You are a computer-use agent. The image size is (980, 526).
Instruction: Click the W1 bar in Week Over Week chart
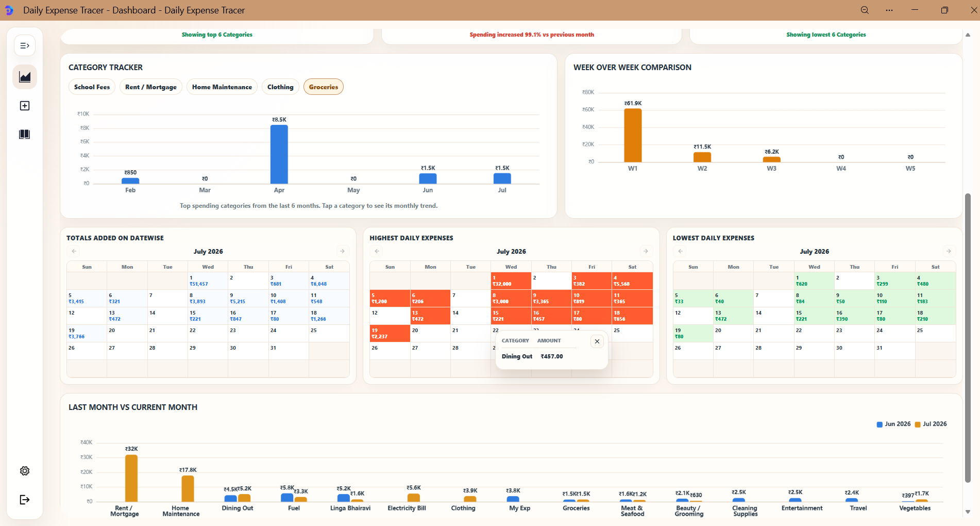click(633, 135)
